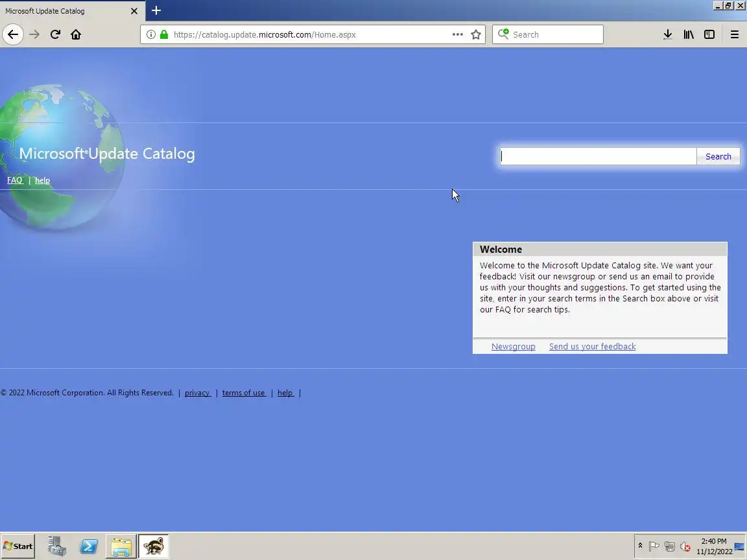Launch Server Manager from the taskbar
Image resolution: width=747 pixels, height=560 pixels.
[x=56, y=546]
